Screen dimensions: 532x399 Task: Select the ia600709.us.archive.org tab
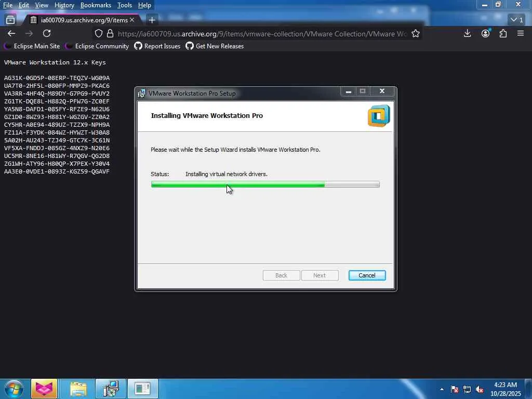pos(82,20)
